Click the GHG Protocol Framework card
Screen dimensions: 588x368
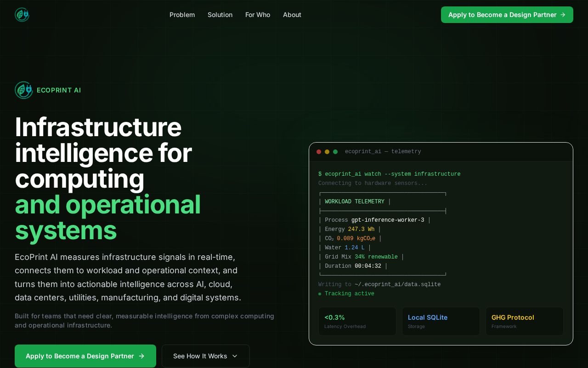(x=525, y=321)
